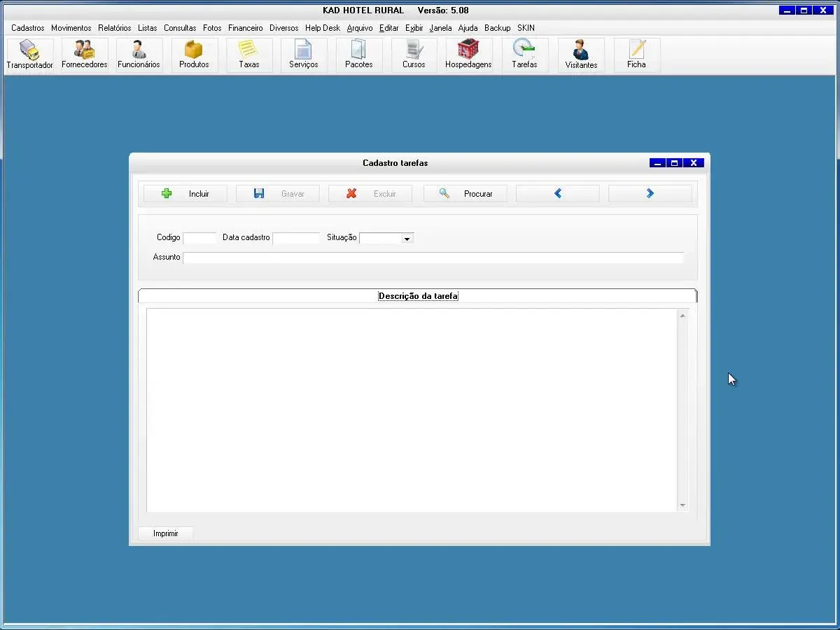Click the description scrollbar up arrow
Viewport: 840px width, 630px height.
coord(682,316)
